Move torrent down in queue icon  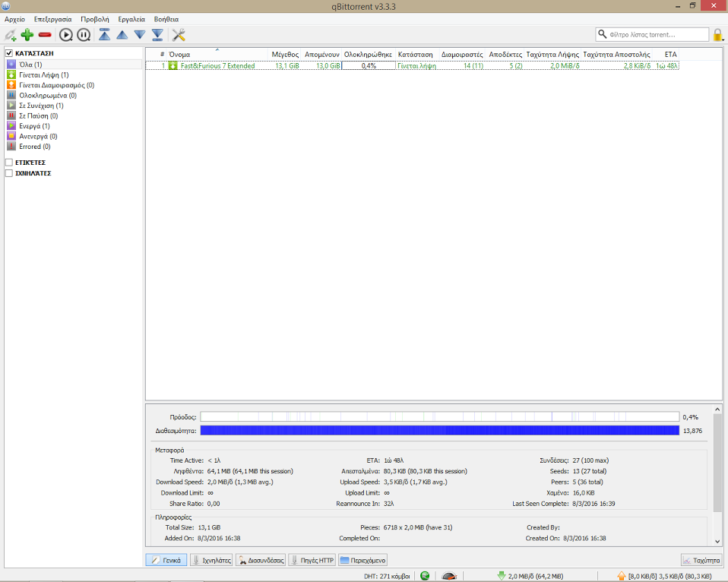(140, 35)
